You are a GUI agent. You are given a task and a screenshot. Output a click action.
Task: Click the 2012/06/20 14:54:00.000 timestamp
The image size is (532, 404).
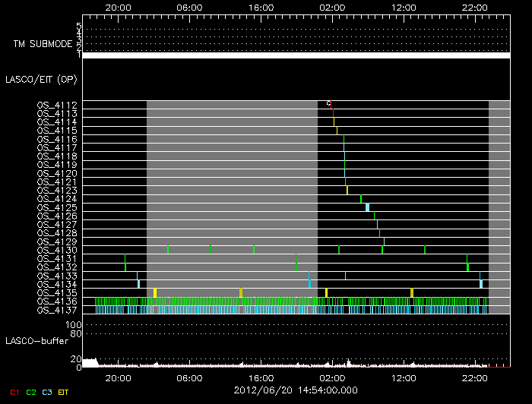(296, 390)
